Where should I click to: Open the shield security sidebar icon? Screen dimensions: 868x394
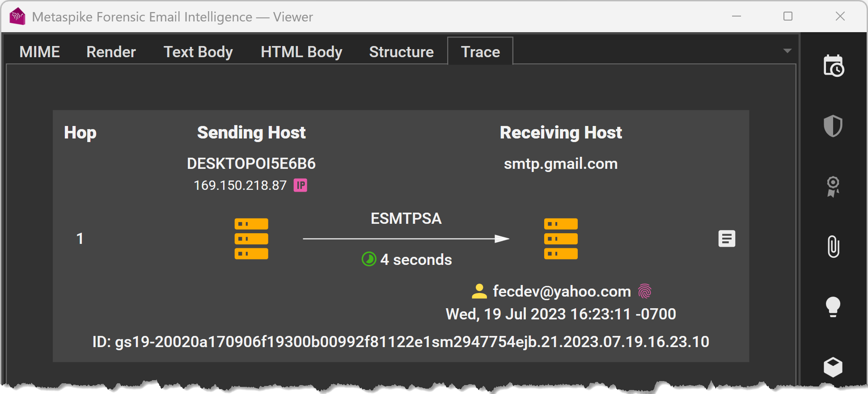[833, 126]
